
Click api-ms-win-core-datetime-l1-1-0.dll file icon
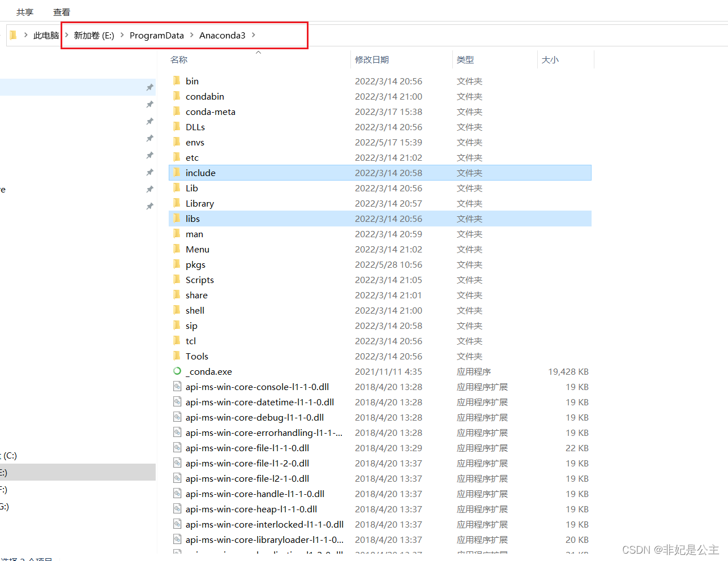pos(177,401)
